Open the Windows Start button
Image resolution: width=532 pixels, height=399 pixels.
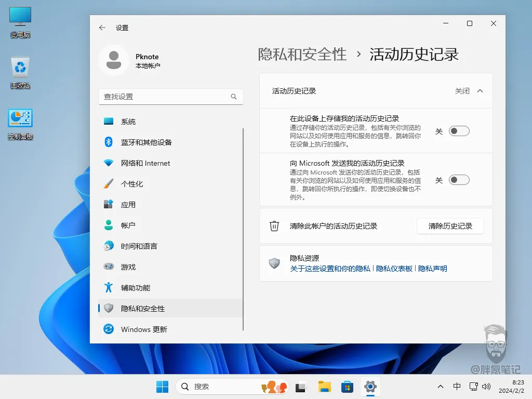[x=162, y=387]
